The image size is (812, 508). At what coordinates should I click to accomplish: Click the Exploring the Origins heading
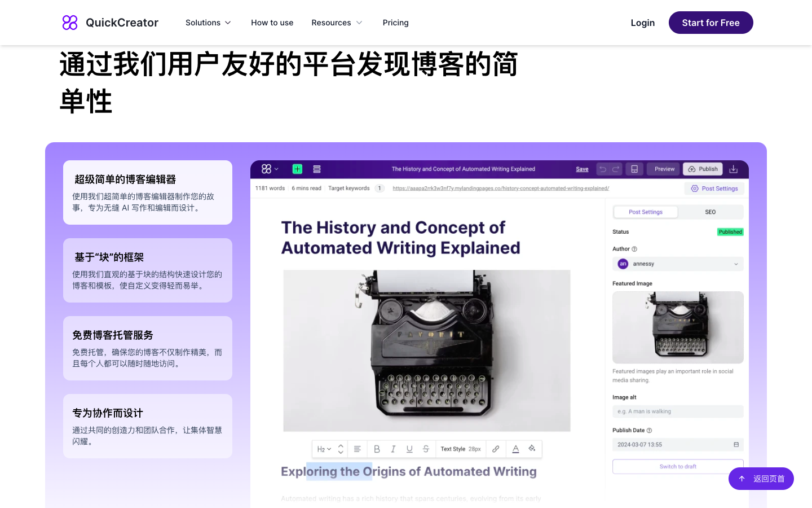(x=409, y=471)
